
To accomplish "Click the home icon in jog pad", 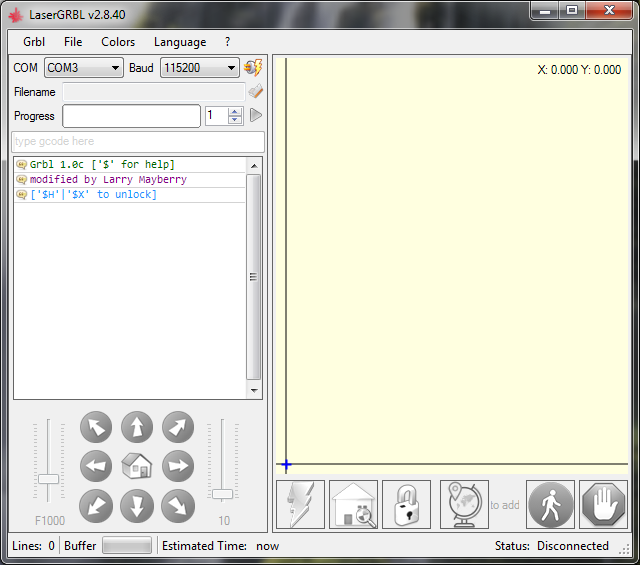I will 137,466.
